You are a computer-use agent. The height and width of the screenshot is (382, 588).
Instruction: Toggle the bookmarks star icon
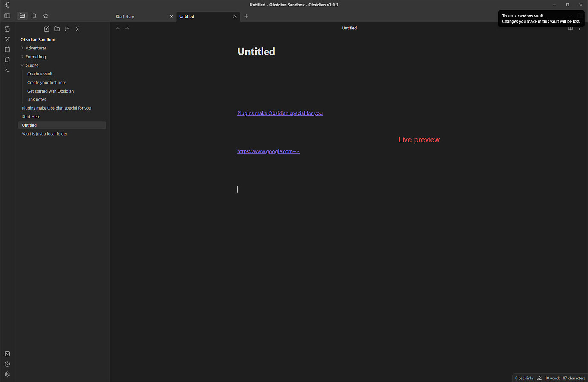pyautogui.click(x=46, y=15)
